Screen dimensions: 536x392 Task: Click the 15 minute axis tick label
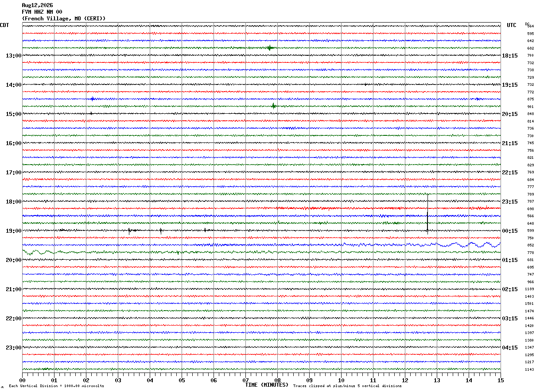(x=501, y=380)
